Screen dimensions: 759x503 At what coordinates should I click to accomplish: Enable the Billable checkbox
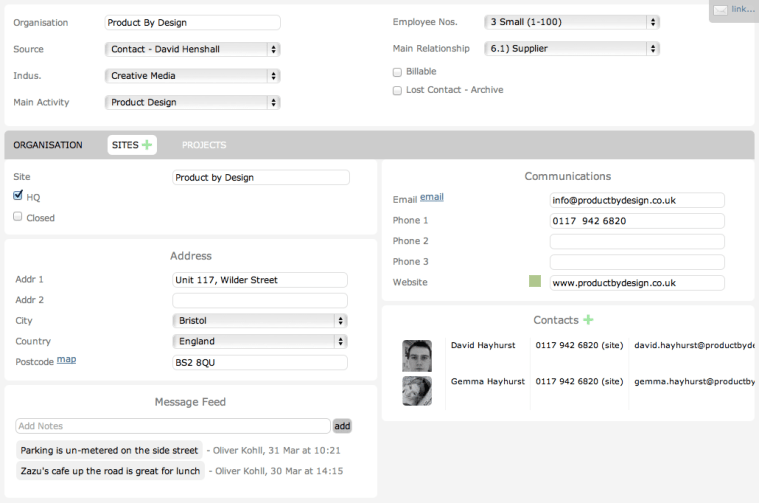397,72
